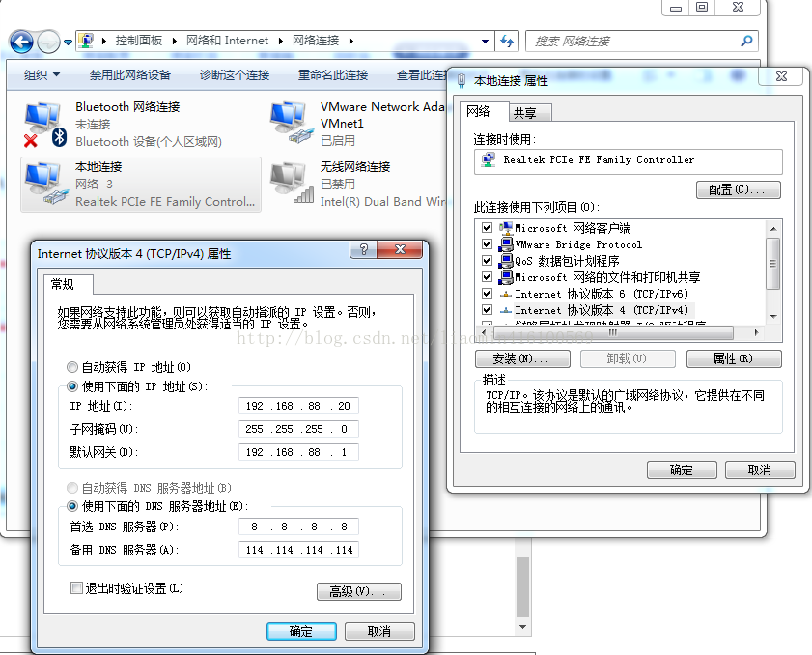Screen dimensions: 812x655
Task: Select the Bluetooth 网络连接 adapter icon
Action: 44,125
